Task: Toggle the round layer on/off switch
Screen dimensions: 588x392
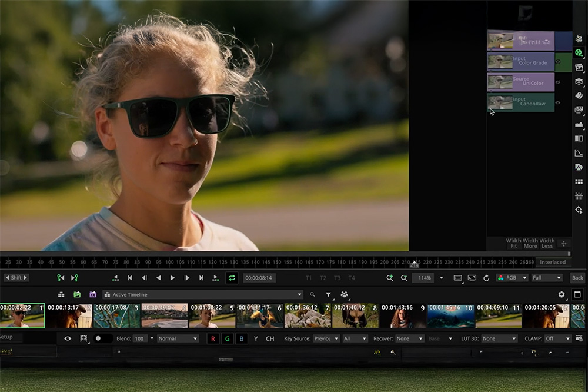Action: pyautogui.click(x=102, y=338)
